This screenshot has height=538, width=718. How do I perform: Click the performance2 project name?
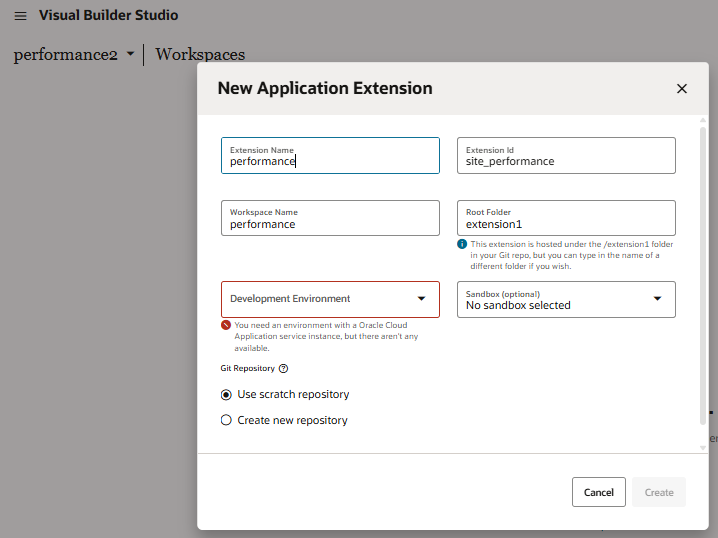pyautogui.click(x=65, y=54)
